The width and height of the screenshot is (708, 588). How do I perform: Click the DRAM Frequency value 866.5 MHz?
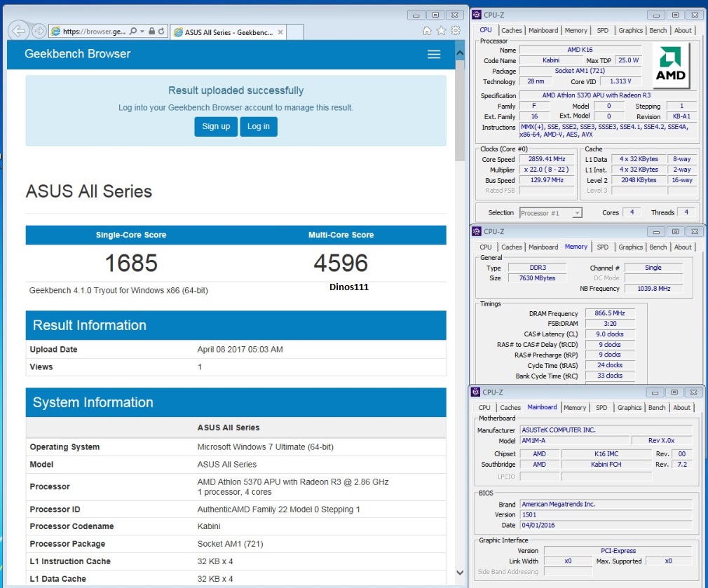coord(610,313)
